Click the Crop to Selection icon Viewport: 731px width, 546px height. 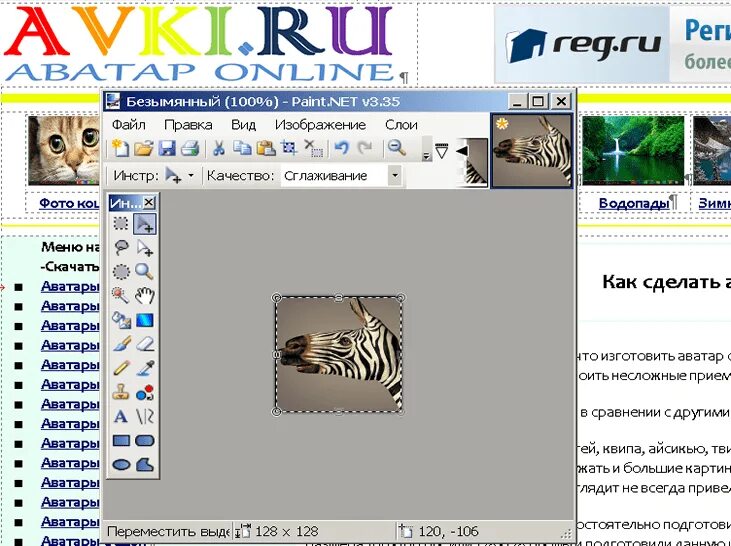[290, 149]
